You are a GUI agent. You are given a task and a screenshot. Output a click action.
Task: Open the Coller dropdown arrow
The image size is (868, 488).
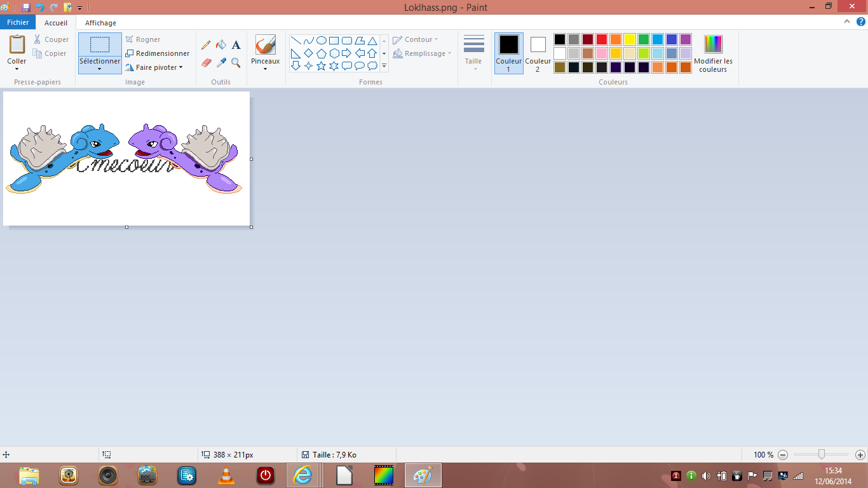click(x=17, y=69)
